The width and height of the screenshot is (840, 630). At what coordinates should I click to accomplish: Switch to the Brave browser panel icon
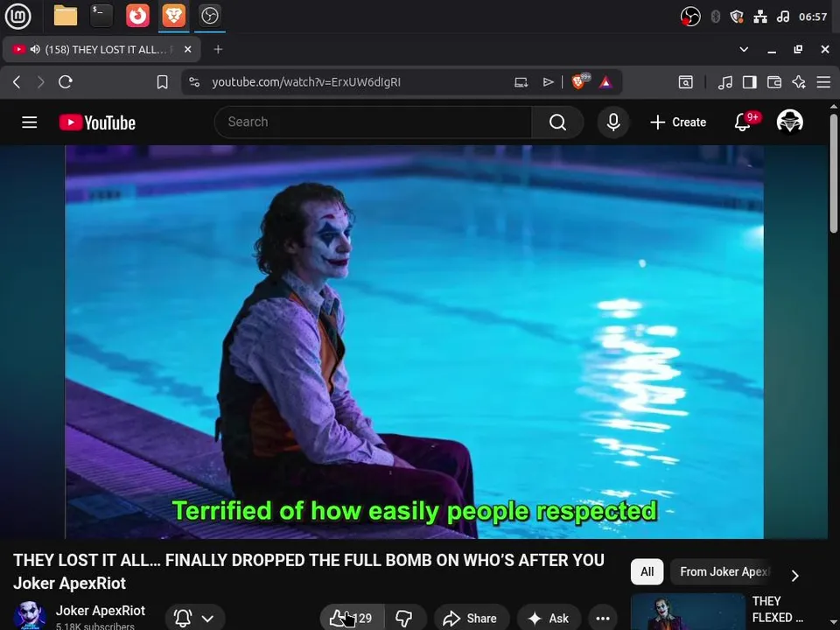coord(173,16)
